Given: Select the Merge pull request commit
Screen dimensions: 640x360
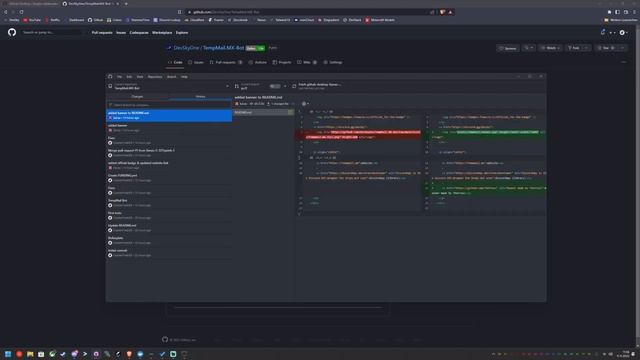Looking at the screenshot, I should [x=169, y=153].
